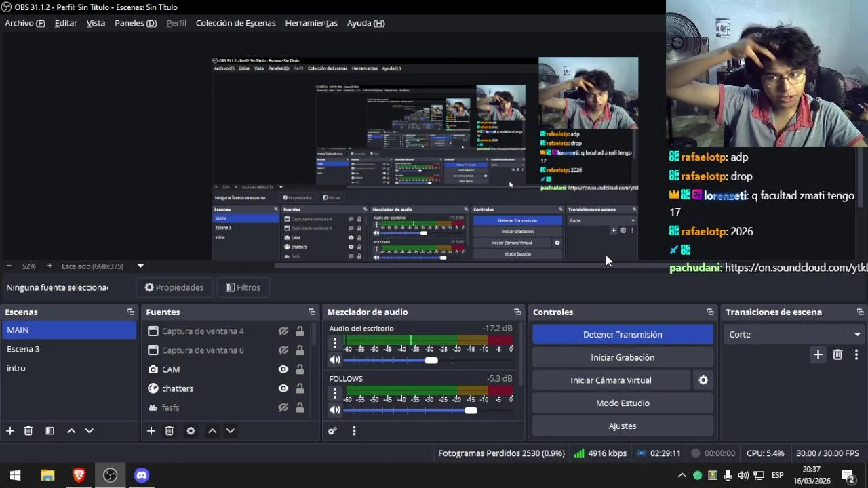Click the Filtros button
The width and height of the screenshot is (868, 488).
point(243,287)
